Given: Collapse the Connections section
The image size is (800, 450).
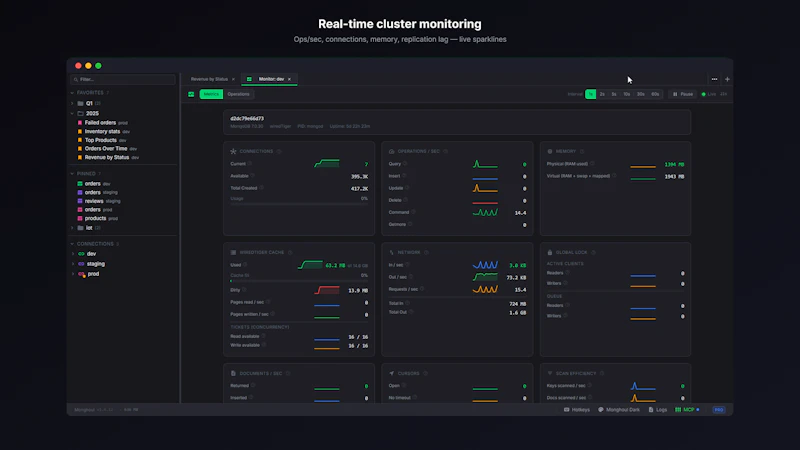Looking at the screenshot, I should click(72, 244).
